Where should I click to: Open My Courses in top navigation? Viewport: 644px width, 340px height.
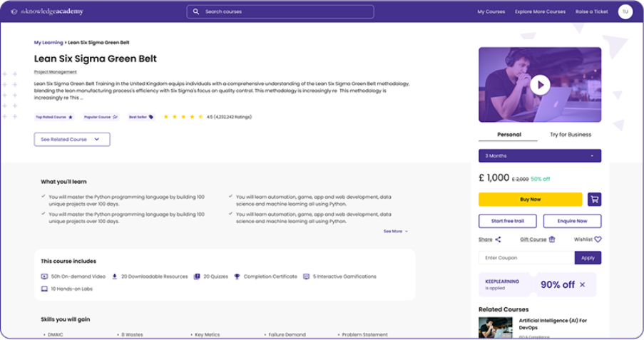point(491,12)
